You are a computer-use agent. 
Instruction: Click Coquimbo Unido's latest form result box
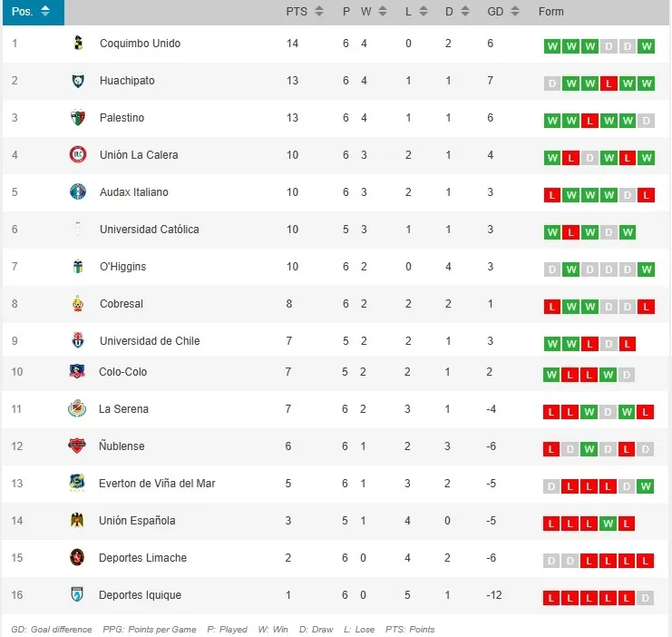pyautogui.click(x=646, y=46)
